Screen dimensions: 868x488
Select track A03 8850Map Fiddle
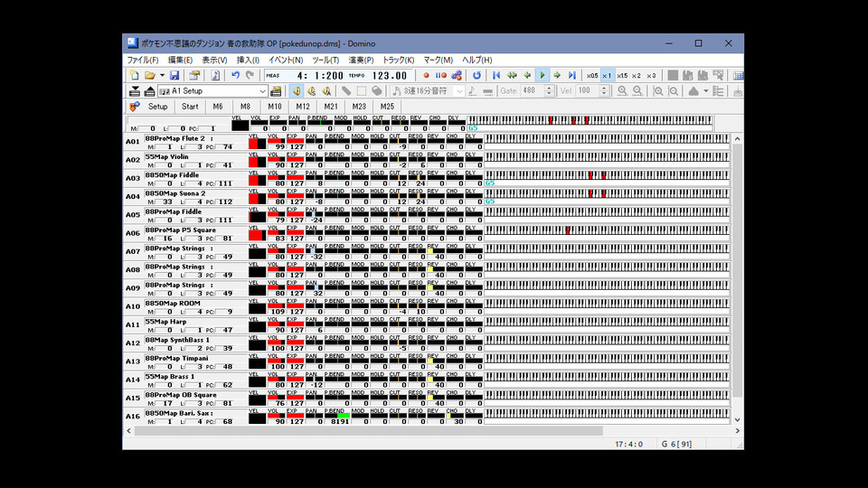[x=184, y=179]
